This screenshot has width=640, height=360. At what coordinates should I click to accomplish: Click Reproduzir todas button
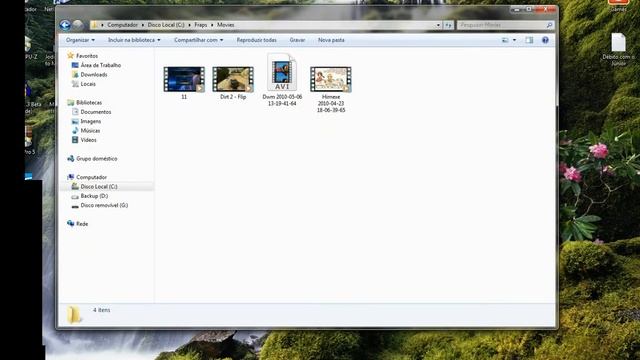click(256, 40)
